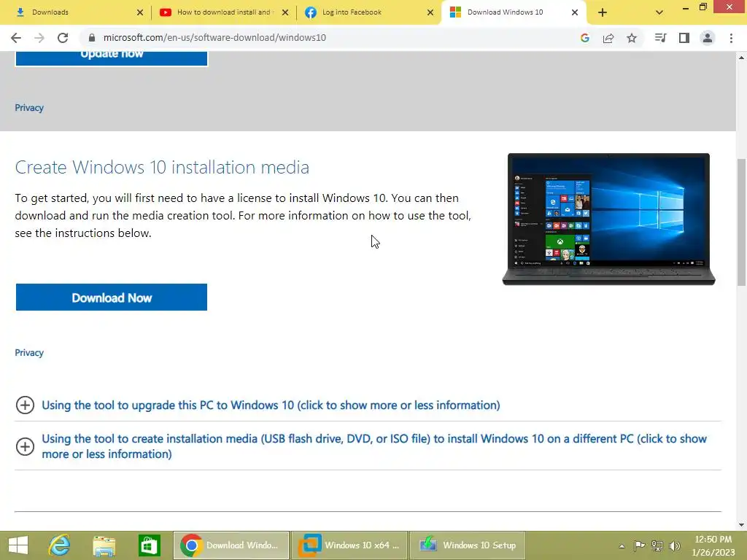Close the Log into Facebook tab
The height and width of the screenshot is (560, 747).
point(430,12)
